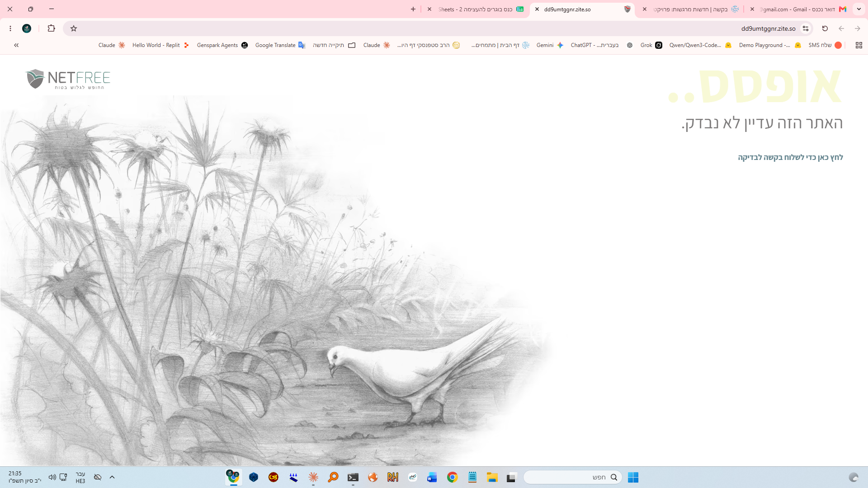Viewport: 868px width, 488px height.
Task: Open Microsoft Word from the taskbar
Action: click(x=432, y=477)
